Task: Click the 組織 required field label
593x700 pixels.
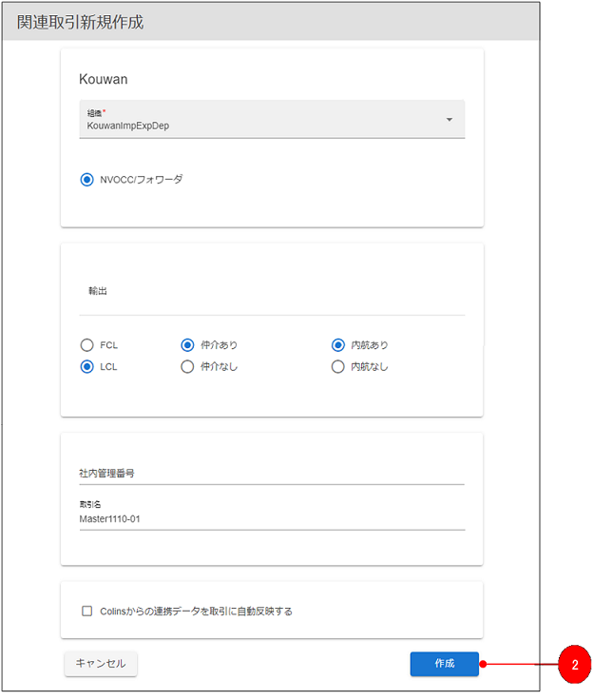Action: point(96,112)
